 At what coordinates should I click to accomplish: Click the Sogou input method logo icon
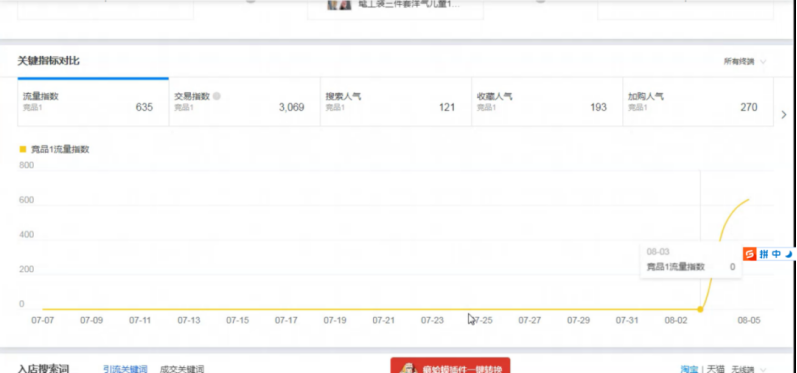(x=750, y=254)
